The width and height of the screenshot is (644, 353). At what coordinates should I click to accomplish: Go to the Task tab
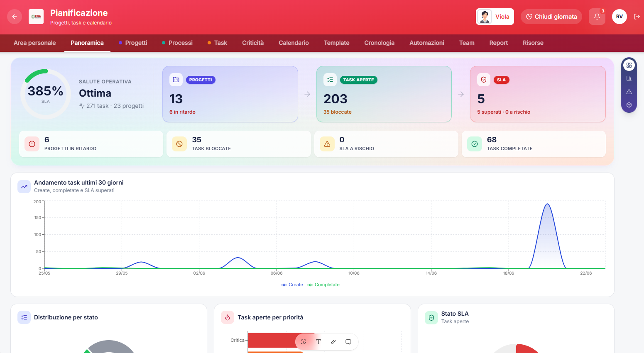[217, 43]
